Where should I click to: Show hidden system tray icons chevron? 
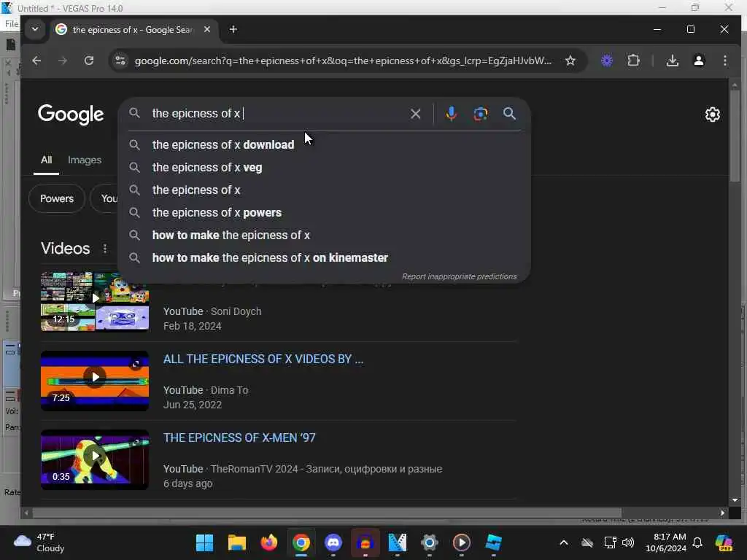(564, 542)
